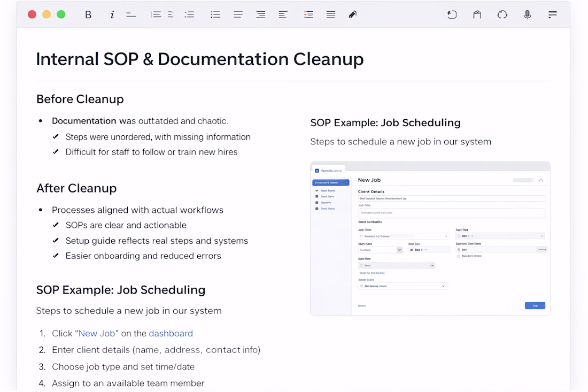Click the short-dash line icon after italic
This screenshot has height=392, width=588.
[131, 15]
